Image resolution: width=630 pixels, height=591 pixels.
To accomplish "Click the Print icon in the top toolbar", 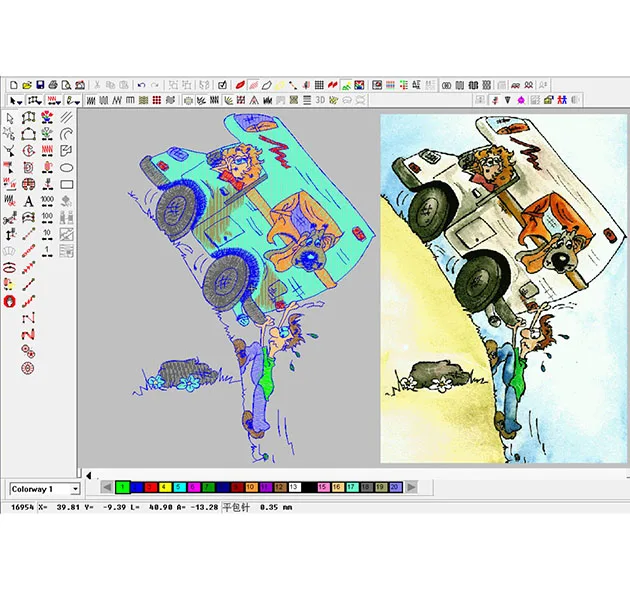I will [53, 85].
